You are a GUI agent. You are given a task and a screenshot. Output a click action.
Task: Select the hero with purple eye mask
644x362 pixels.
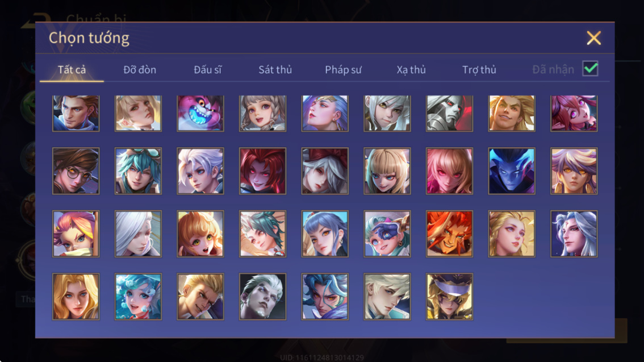(449, 297)
